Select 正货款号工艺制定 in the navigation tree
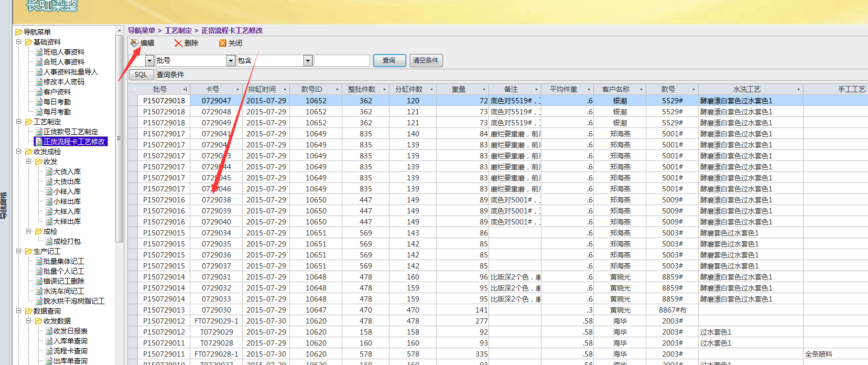Image resolution: width=868 pixels, height=365 pixels. coord(70,132)
